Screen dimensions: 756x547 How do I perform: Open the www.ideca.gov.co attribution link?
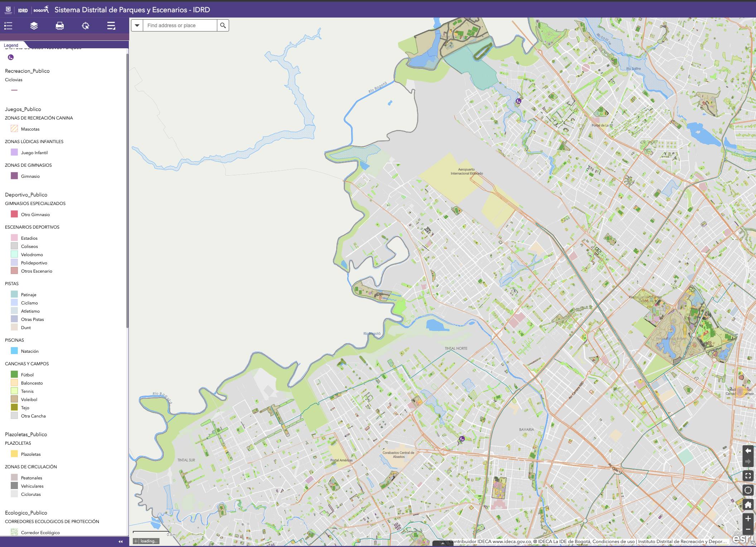pos(512,541)
